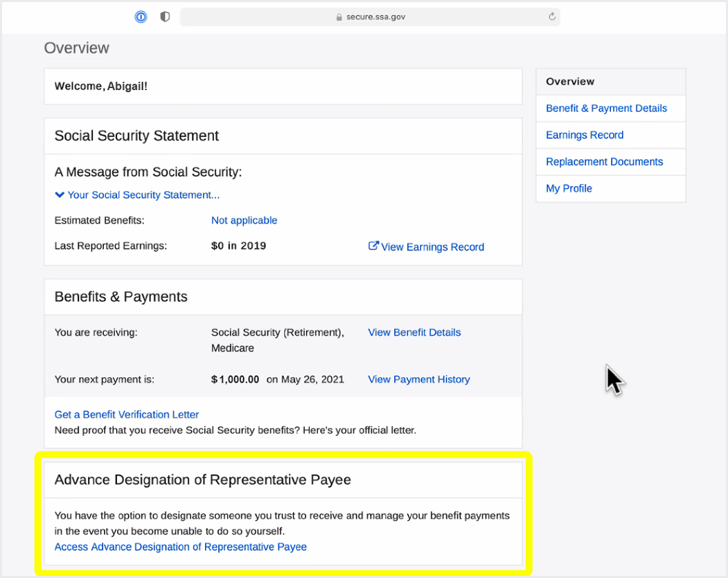This screenshot has width=728, height=578.
Task: Click the lock icon in address bar
Action: click(x=339, y=17)
